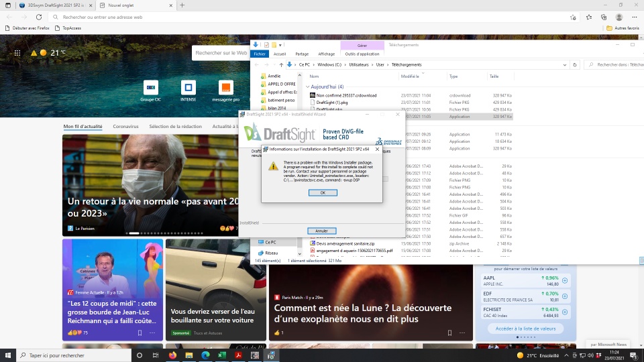Select the DraftSight (1).pkg file
This screenshot has width=644, height=362.
[332, 103]
